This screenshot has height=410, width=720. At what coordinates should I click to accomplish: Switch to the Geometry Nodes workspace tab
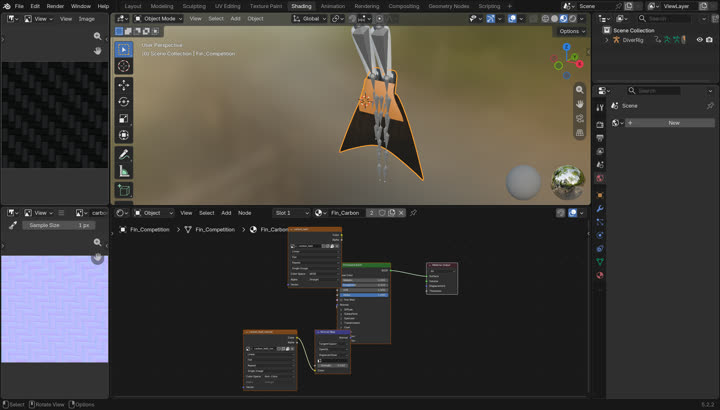coord(449,6)
